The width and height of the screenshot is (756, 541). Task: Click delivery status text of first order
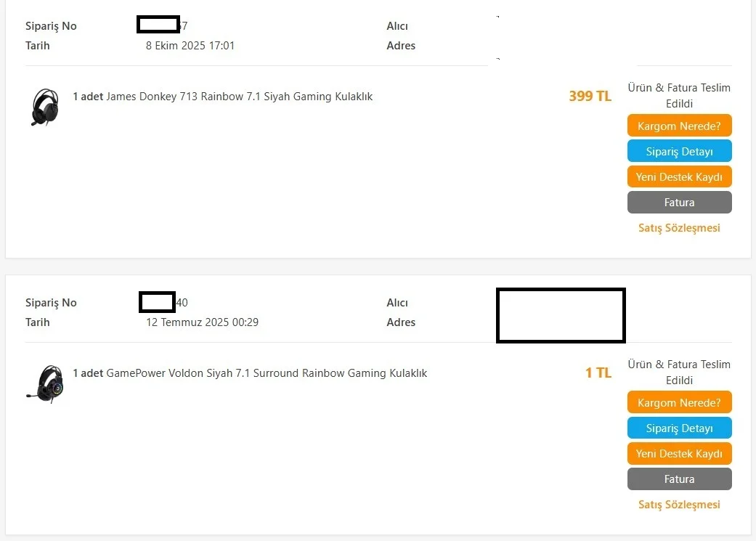tap(679, 95)
